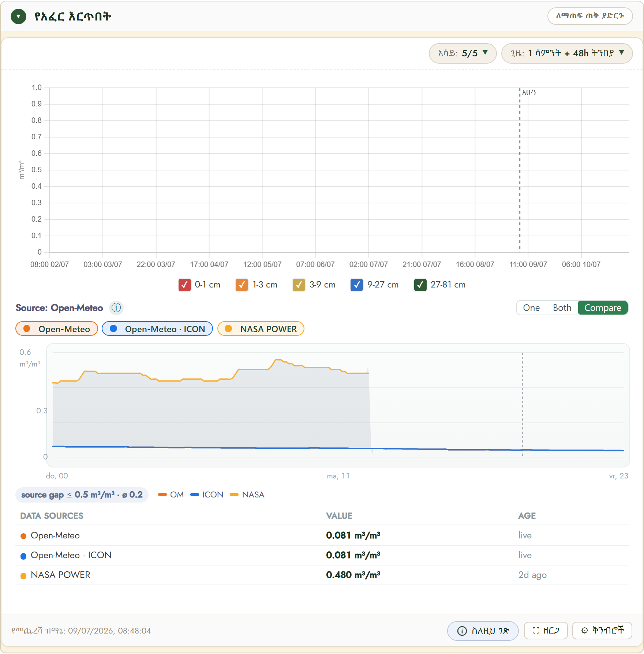This screenshot has height=654, width=644.
Task: Toggle the Open-Meteo · ICON source chip
Action: [157, 328]
